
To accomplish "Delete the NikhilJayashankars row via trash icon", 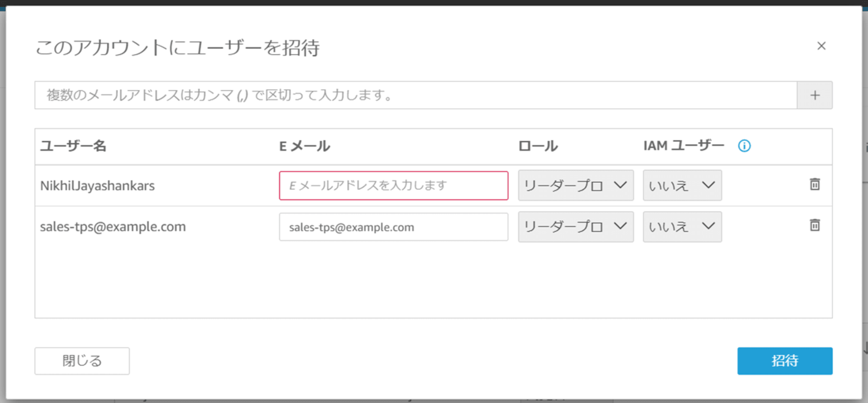I will coord(815,184).
